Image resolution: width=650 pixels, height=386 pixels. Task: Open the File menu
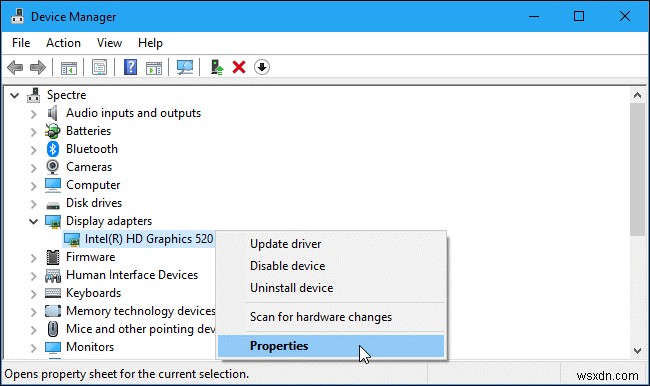click(x=21, y=43)
